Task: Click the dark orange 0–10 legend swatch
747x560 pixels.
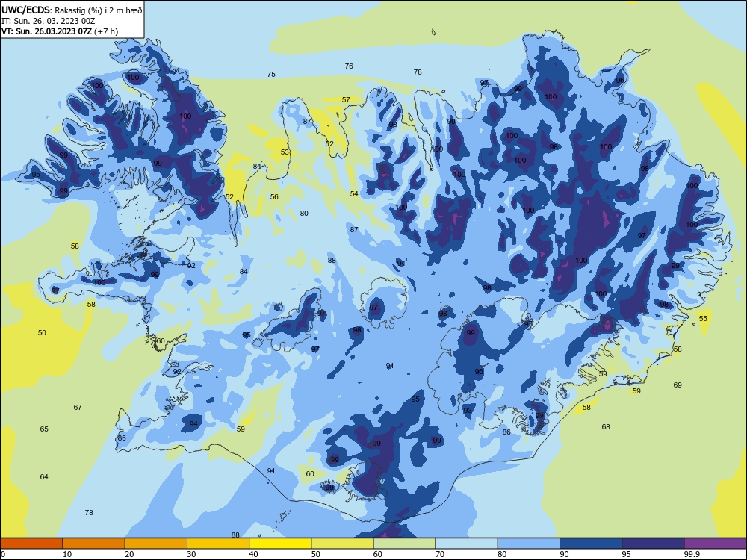Action: click(x=31, y=544)
